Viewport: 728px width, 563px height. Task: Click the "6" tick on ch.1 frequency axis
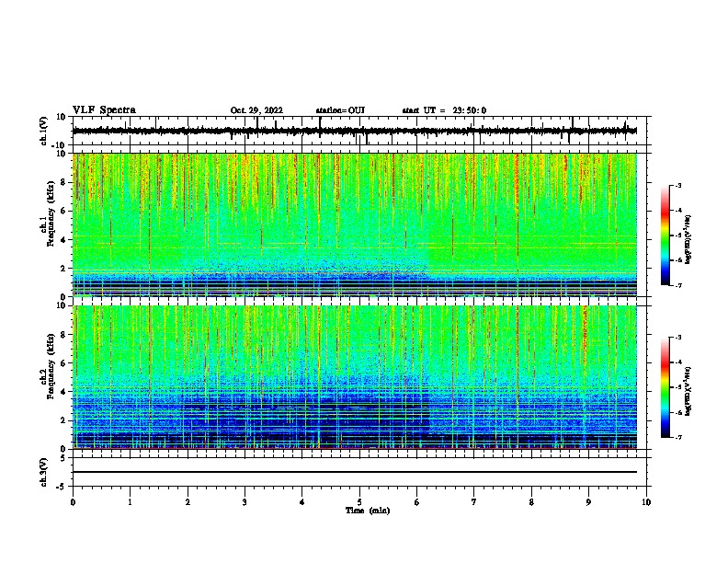[63, 211]
